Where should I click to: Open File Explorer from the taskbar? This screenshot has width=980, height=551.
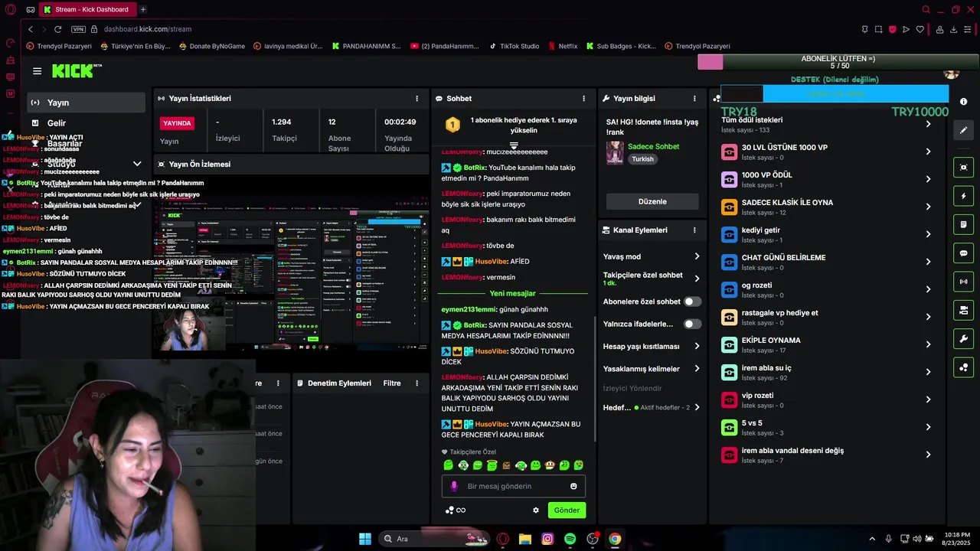click(x=525, y=539)
